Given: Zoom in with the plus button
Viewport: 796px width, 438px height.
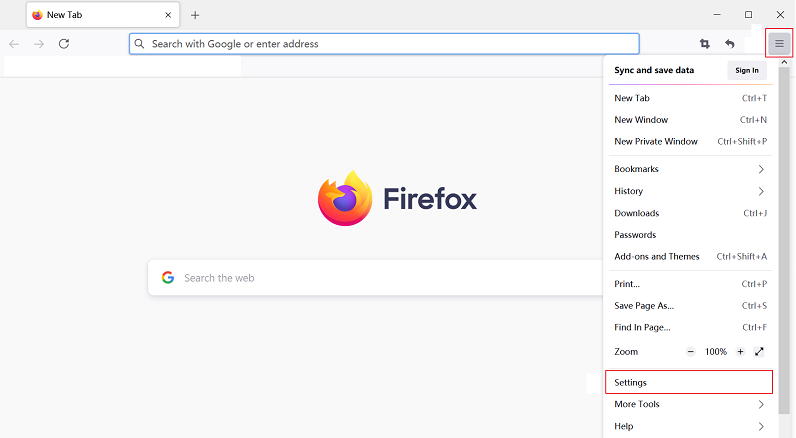Looking at the screenshot, I should point(741,352).
